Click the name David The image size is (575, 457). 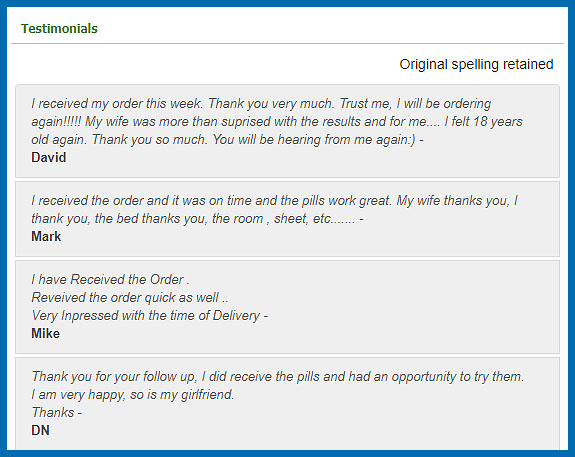point(48,157)
